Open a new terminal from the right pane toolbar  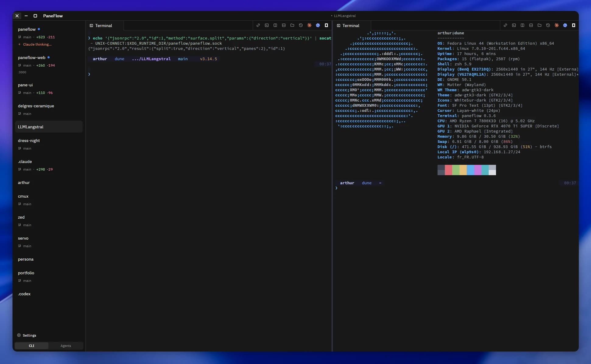[514, 26]
